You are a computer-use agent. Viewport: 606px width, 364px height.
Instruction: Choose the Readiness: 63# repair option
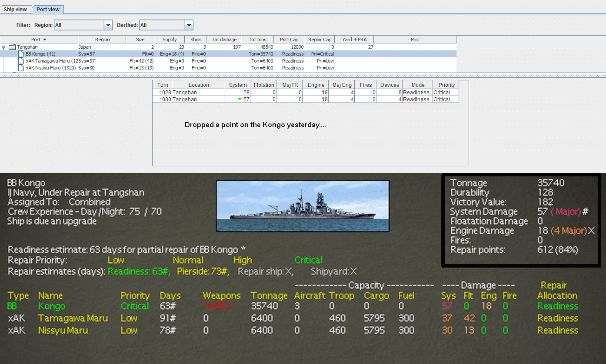coord(139,271)
